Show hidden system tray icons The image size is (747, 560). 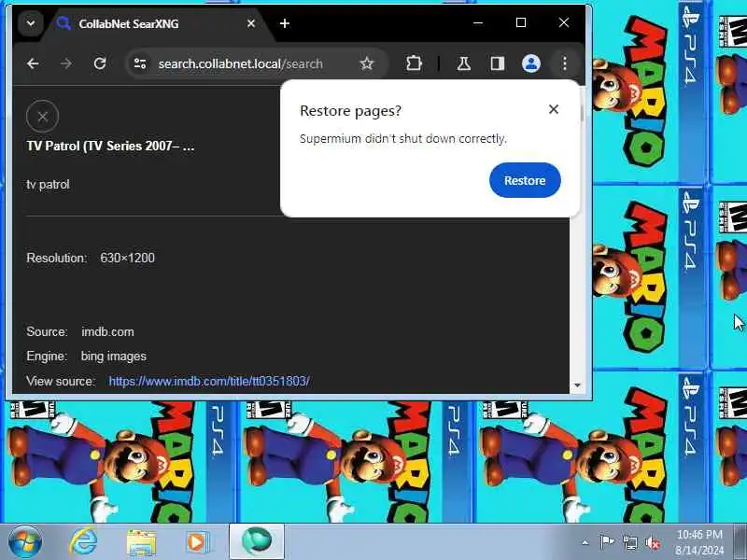click(585, 542)
